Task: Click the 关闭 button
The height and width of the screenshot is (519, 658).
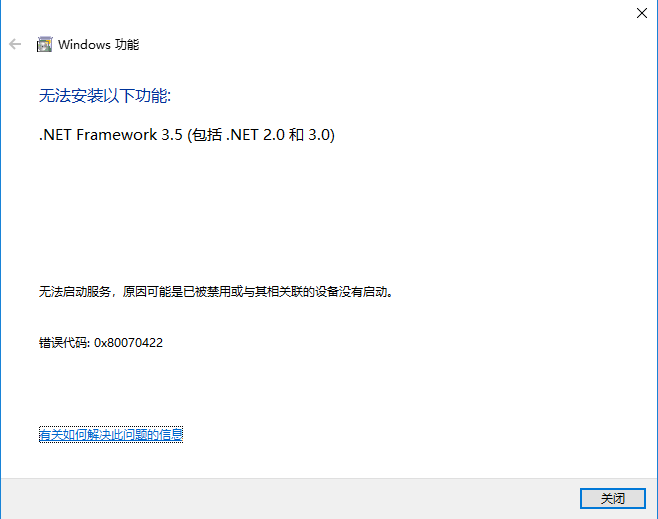Action: point(613,498)
